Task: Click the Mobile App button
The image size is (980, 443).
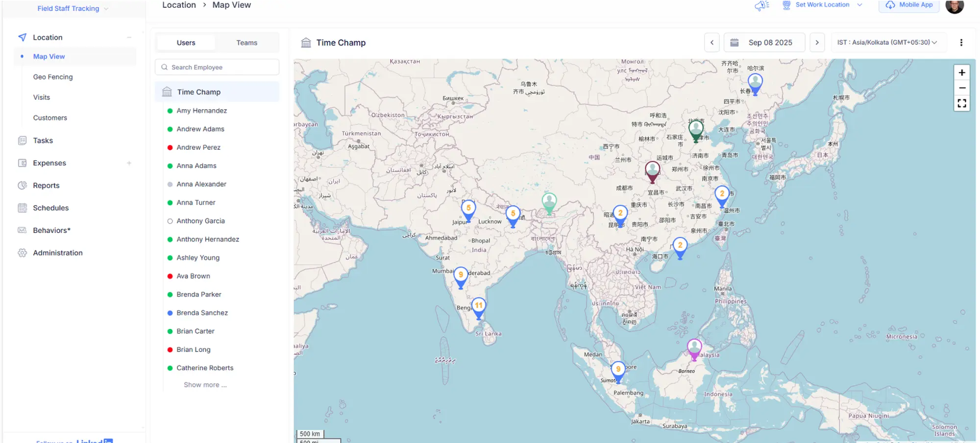Action: [x=909, y=5]
